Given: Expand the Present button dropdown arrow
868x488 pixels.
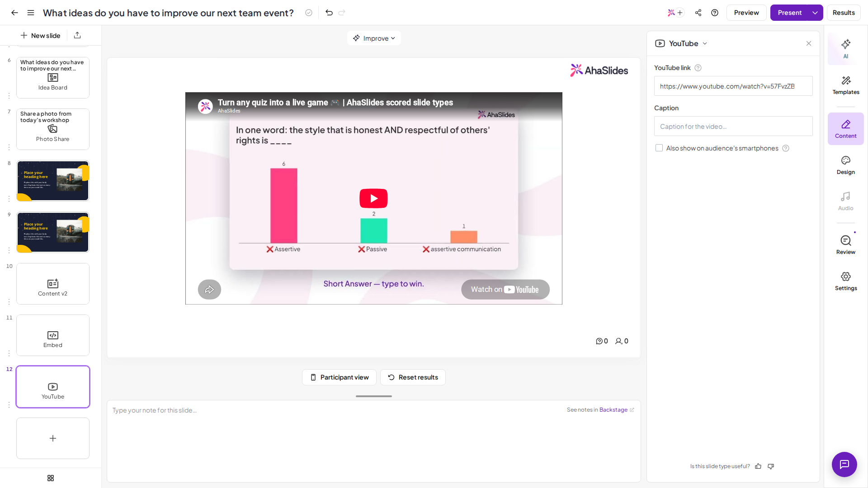Looking at the screenshot, I should click(815, 13).
